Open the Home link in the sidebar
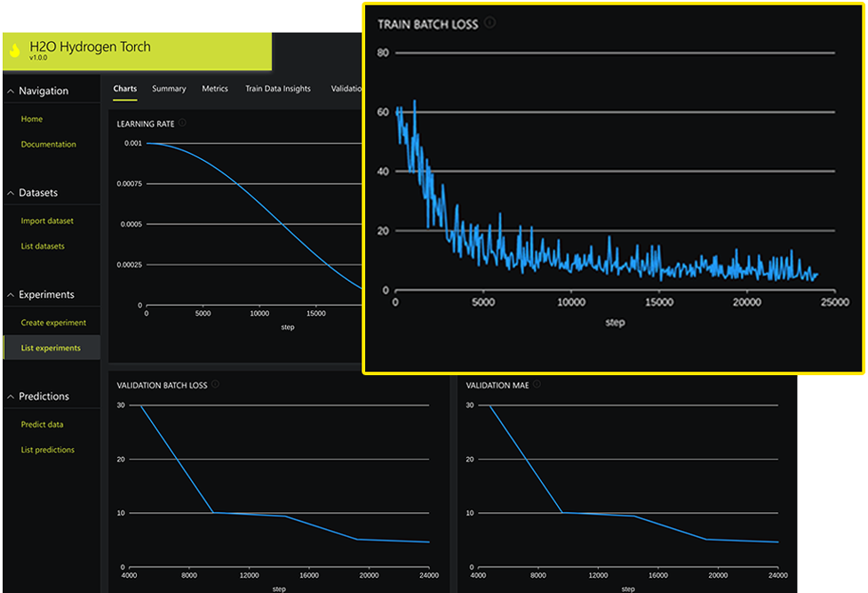This screenshot has width=868, height=593. (x=32, y=119)
